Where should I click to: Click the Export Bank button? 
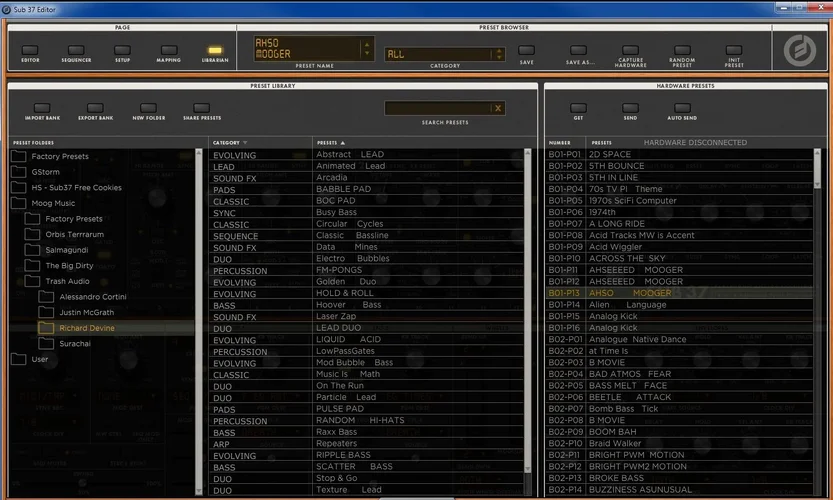coord(95,108)
